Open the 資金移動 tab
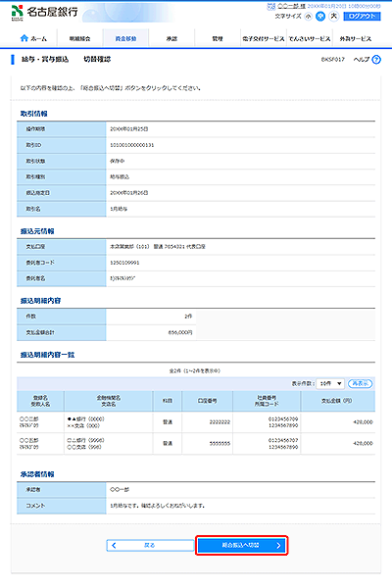 point(125,38)
